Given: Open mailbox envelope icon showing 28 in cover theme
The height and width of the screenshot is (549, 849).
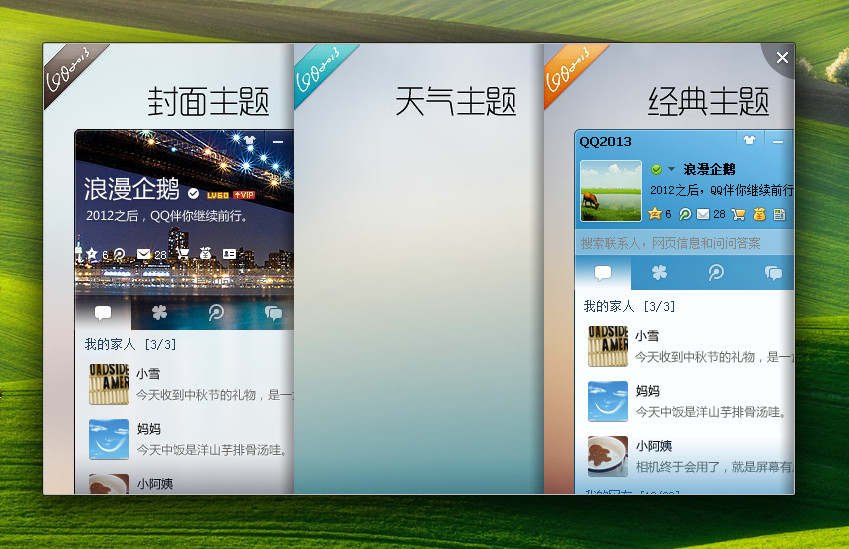Looking at the screenshot, I should 143,254.
